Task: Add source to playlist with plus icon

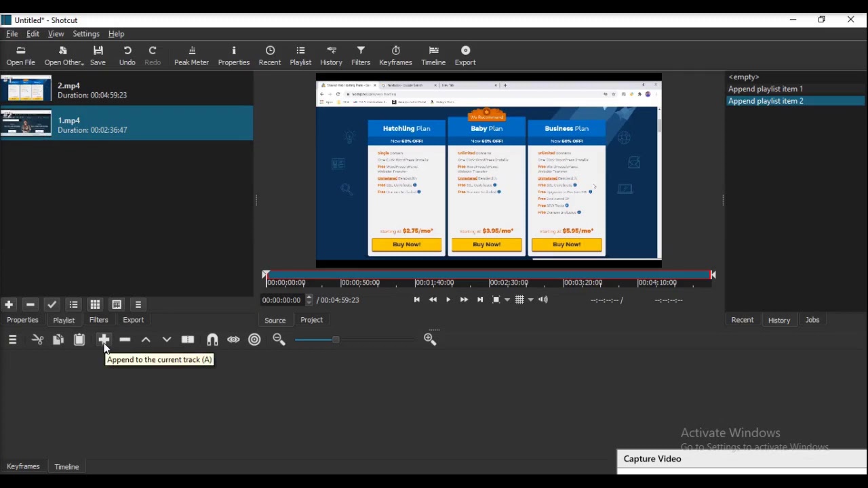Action: (x=9, y=306)
